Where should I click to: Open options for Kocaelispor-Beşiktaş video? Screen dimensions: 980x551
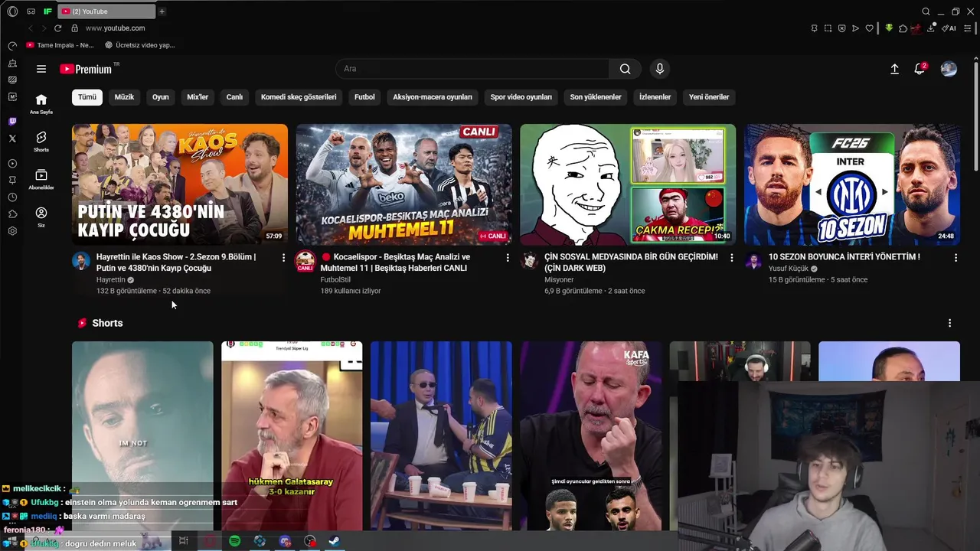pos(508,258)
